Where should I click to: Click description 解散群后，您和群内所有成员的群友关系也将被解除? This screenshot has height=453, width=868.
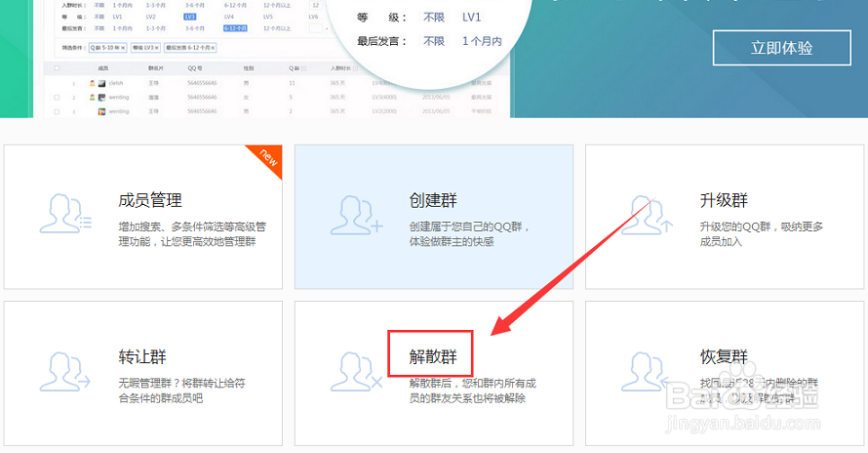tap(473, 391)
